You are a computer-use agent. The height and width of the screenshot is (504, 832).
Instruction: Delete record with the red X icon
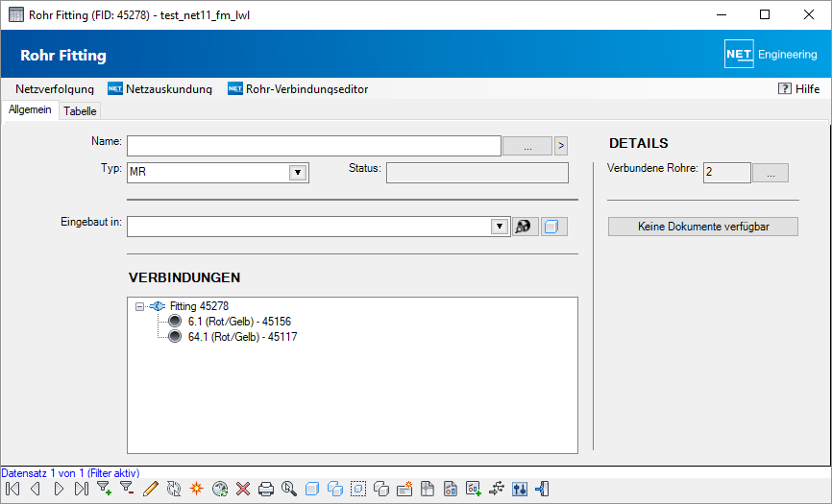tap(243, 489)
